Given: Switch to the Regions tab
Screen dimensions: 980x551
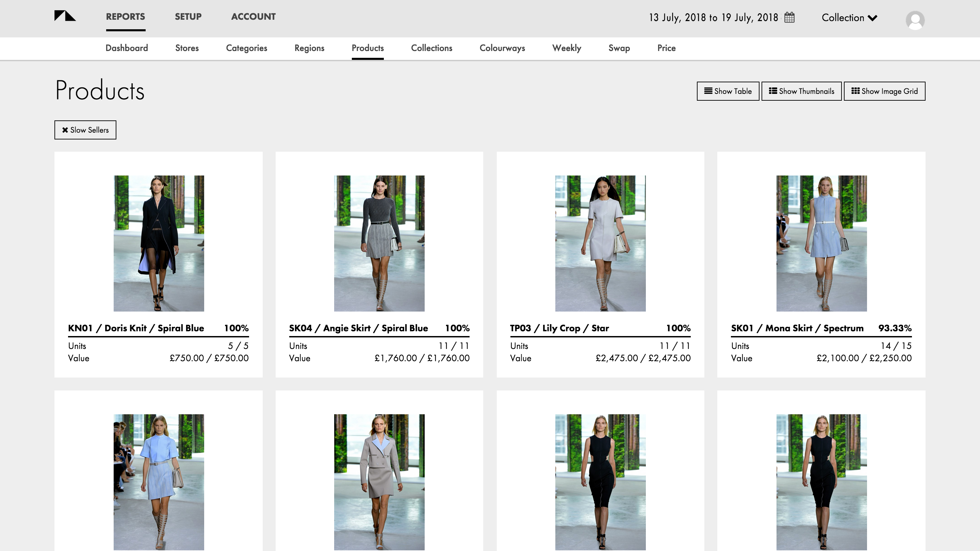Looking at the screenshot, I should pos(309,48).
